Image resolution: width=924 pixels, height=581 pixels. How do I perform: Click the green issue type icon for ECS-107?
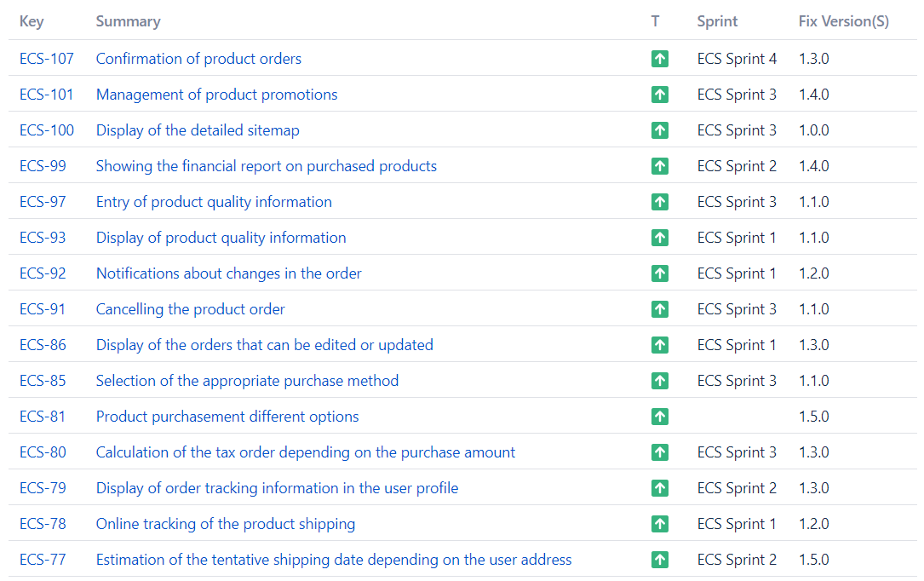click(659, 59)
